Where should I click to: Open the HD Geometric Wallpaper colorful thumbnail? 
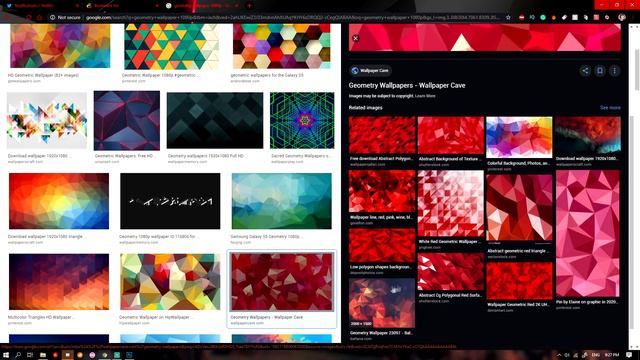point(60,46)
